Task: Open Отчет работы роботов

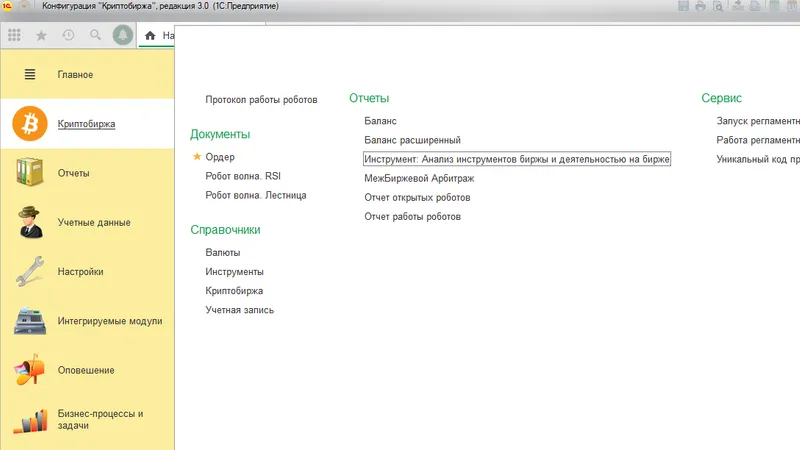Action: point(412,217)
